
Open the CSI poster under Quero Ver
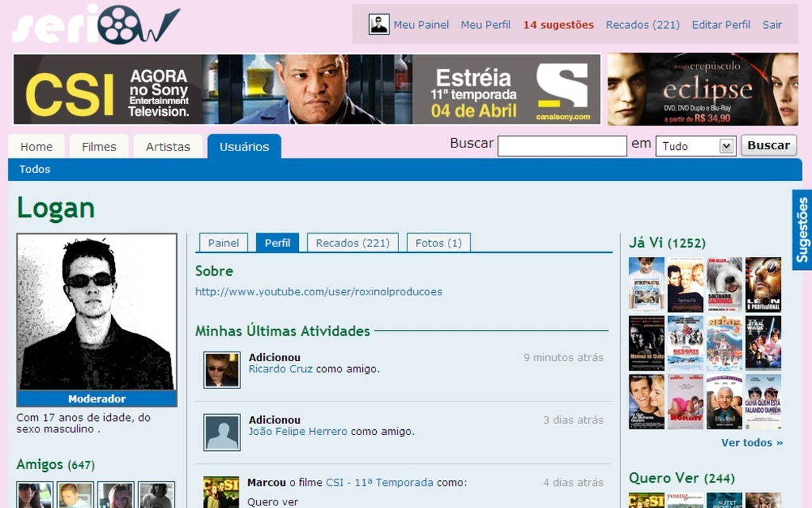pyautogui.click(x=646, y=500)
